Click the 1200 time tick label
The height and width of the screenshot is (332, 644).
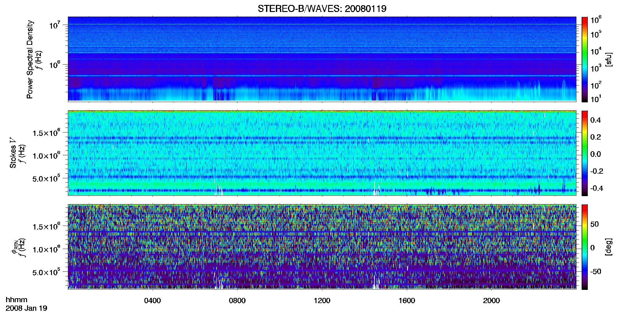322,301
